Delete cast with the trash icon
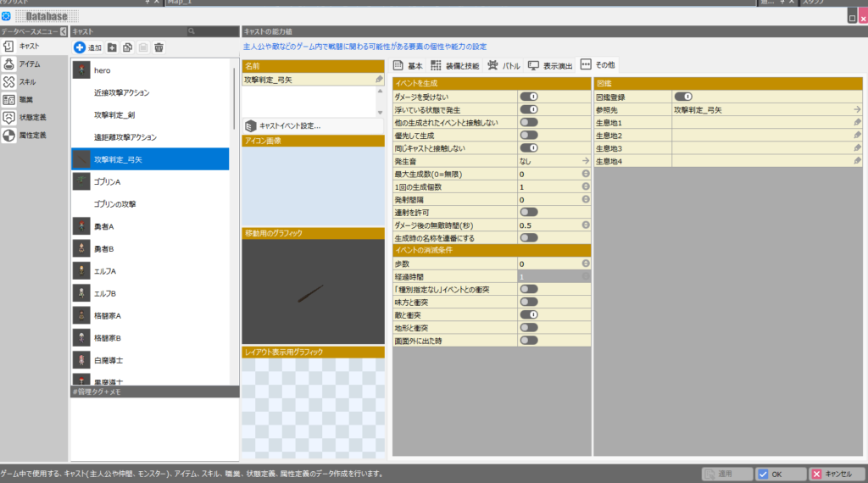 [x=159, y=47]
